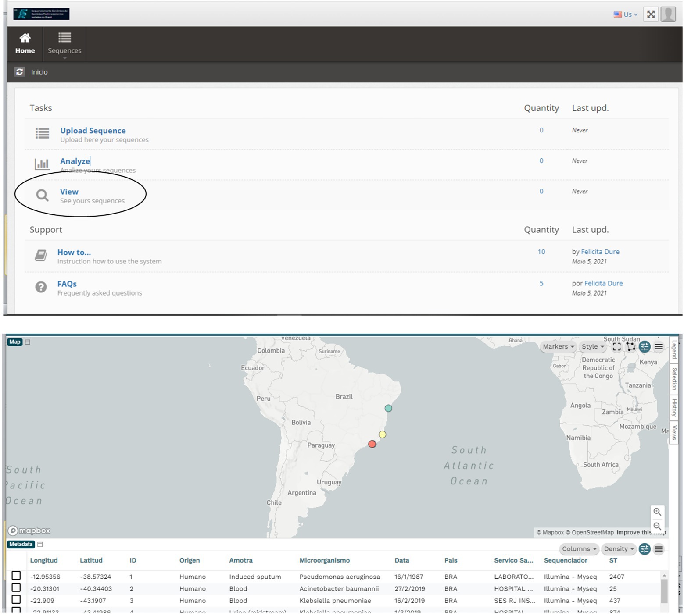This screenshot has width=684, height=616.
Task: Click the window icon next to Metadata tab
Action: click(40, 545)
